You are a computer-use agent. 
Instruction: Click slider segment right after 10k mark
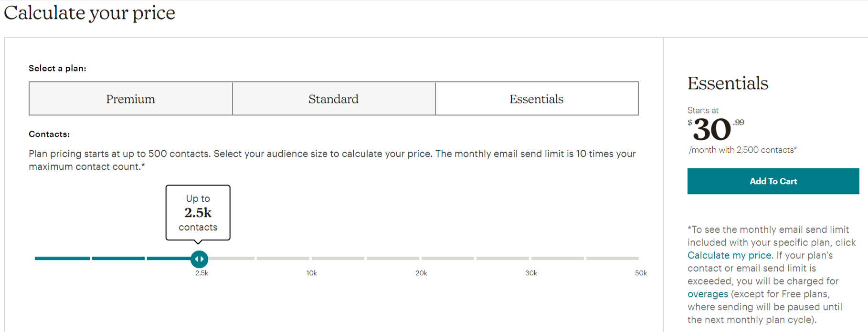(x=338, y=258)
